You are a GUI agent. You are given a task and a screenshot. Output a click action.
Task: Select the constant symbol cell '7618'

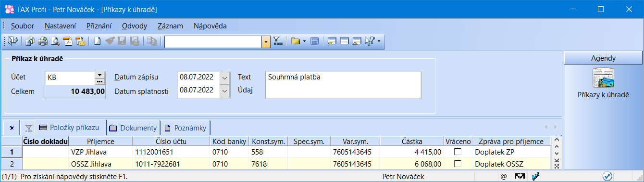(x=268, y=164)
